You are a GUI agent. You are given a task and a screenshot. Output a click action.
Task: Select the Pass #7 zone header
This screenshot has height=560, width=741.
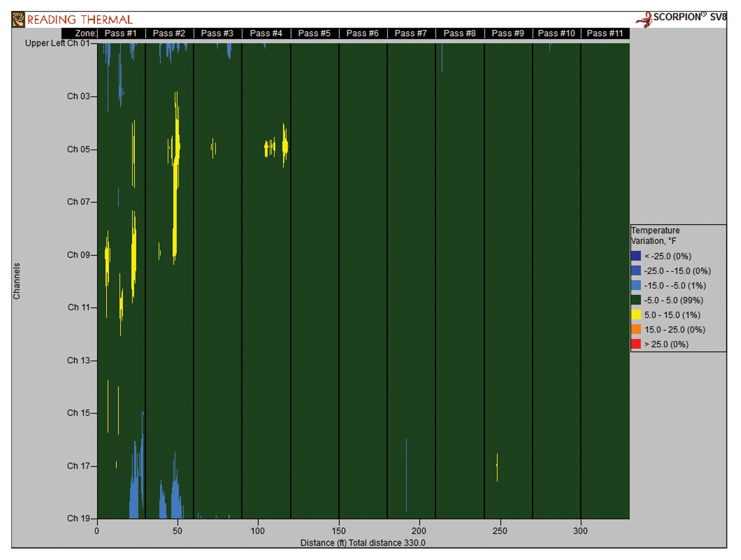coord(411,33)
